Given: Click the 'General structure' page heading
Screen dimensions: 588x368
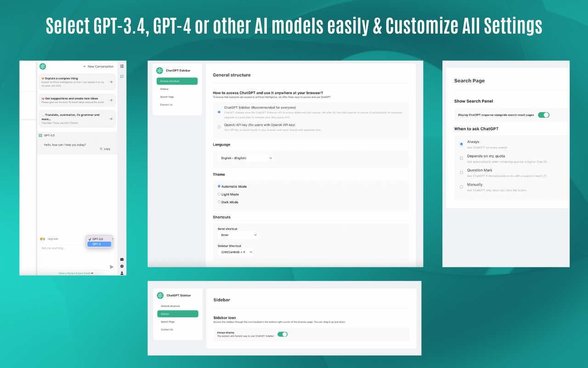Looking at the screenshot, I should coord(232,75).
